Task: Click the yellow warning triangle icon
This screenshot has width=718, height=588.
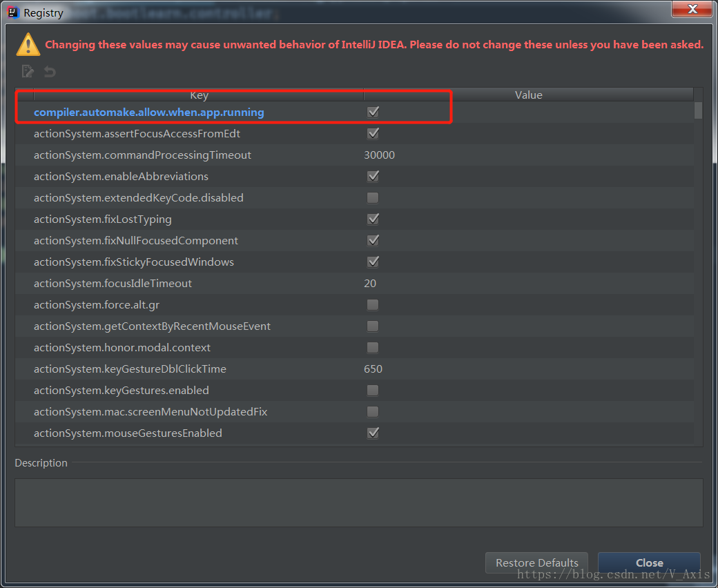Action: point(28,44)
